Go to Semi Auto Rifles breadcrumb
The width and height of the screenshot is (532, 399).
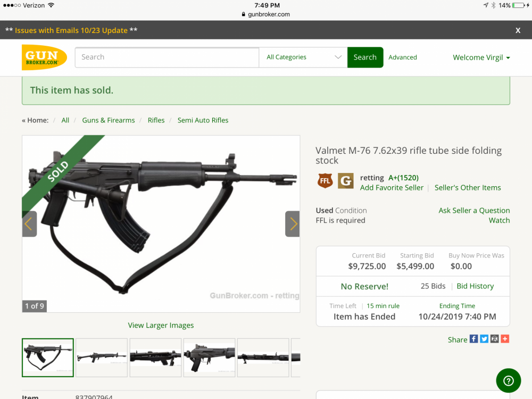click(203, 120)
